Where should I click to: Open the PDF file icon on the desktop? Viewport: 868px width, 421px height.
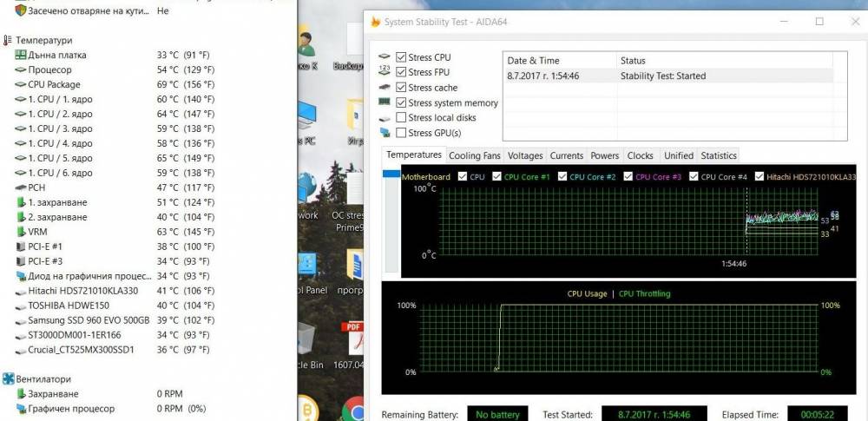[352, 339]
